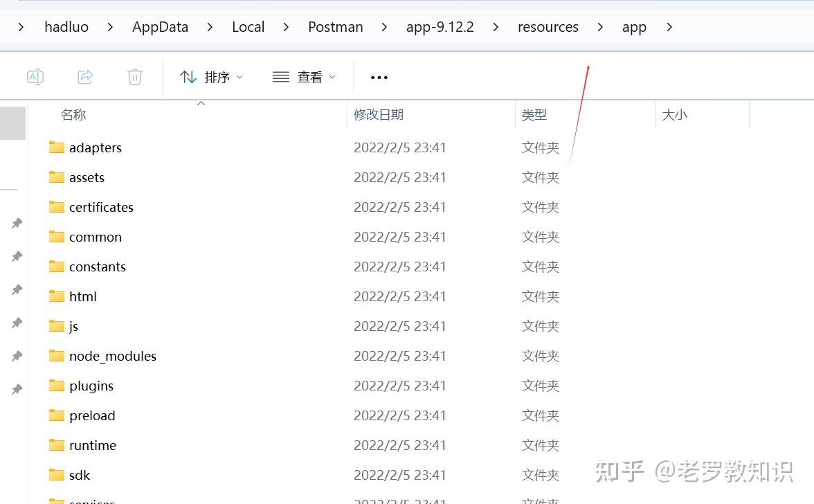Expand chevron after app breadcrumb
814x504 pixels.
pos(669,27)
